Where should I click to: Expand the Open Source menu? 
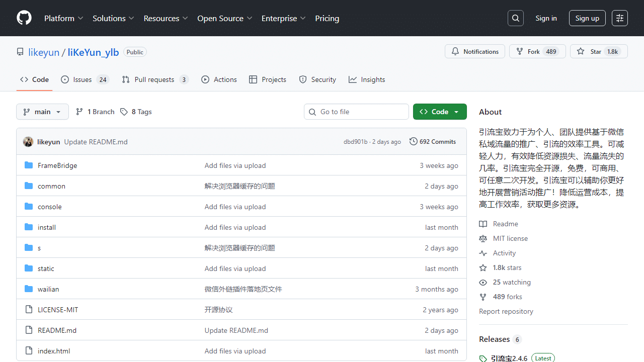pos(225,18)
